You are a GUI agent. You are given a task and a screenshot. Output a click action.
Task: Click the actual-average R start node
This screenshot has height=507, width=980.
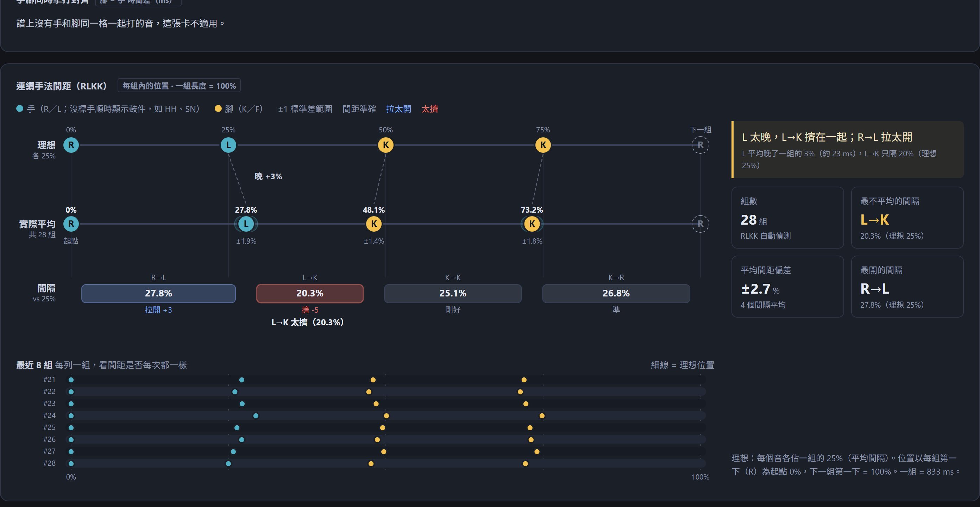click(71, 224)
